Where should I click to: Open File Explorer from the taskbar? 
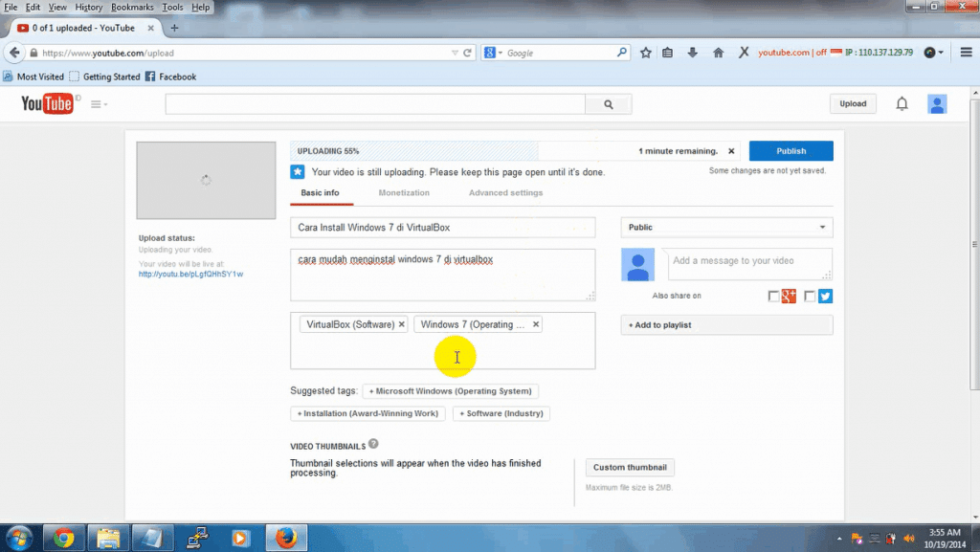point(108,538)
